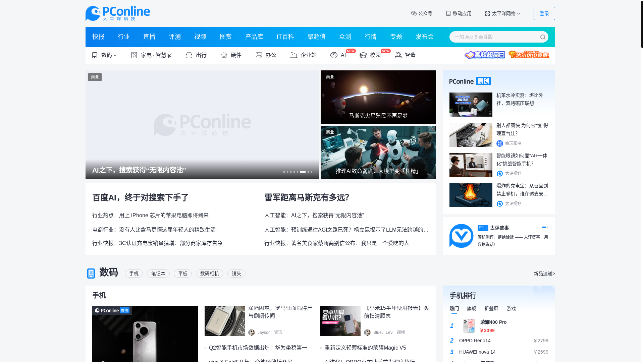Click the 办公 printer icon

259,55
